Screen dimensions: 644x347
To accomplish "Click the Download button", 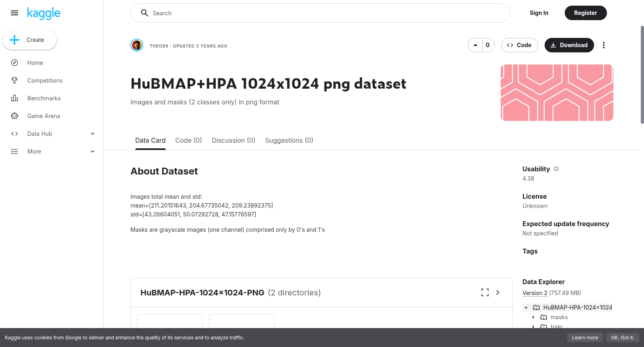I will coord(569,45).
